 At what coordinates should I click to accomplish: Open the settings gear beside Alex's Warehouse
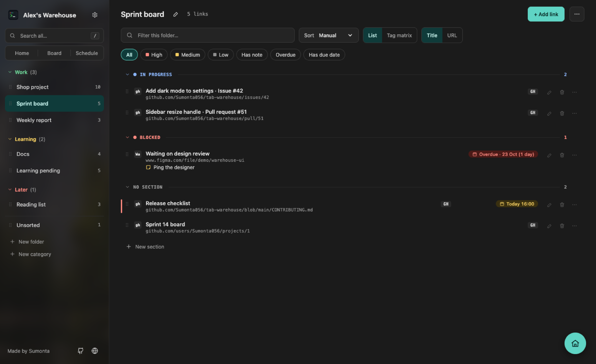click(95, 15)
